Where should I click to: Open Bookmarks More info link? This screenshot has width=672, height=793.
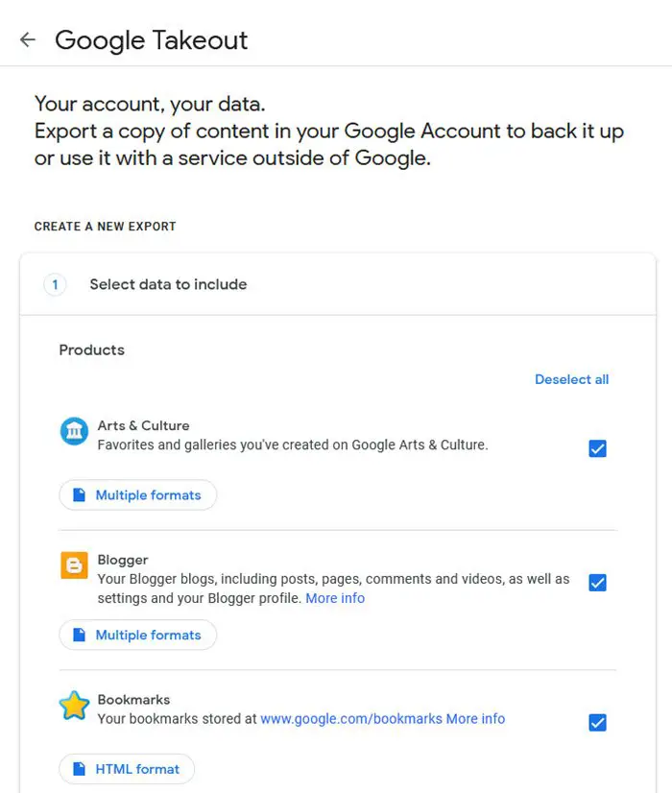[x=475, y=718]
